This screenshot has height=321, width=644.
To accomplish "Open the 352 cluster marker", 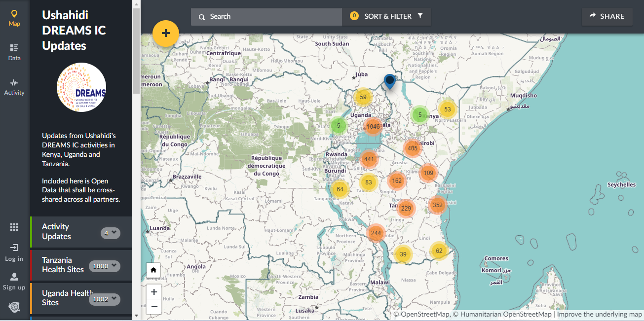I will pos(437,205).
